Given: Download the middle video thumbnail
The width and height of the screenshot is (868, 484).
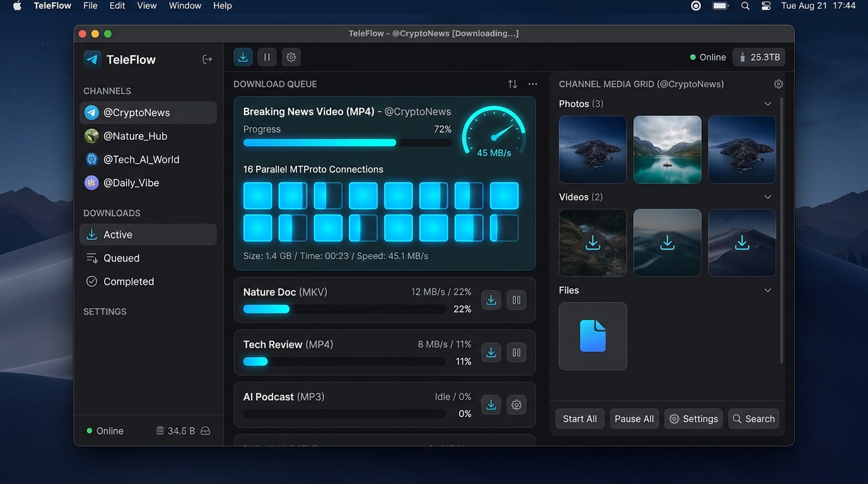Looking at the screenshot, I should click(667, 243).
